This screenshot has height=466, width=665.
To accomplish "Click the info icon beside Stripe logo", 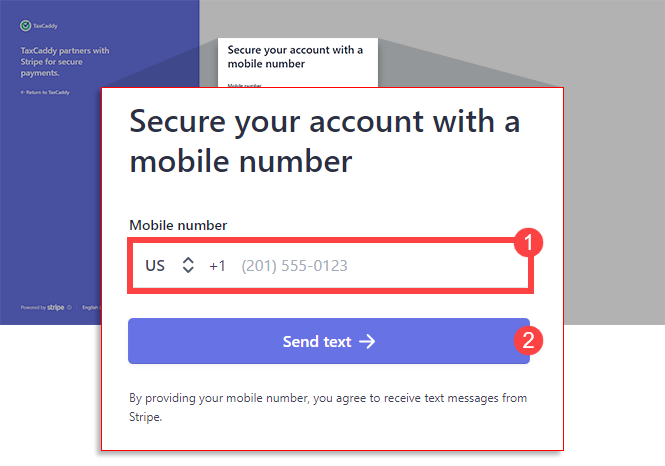I will click(x=69, y=308).
